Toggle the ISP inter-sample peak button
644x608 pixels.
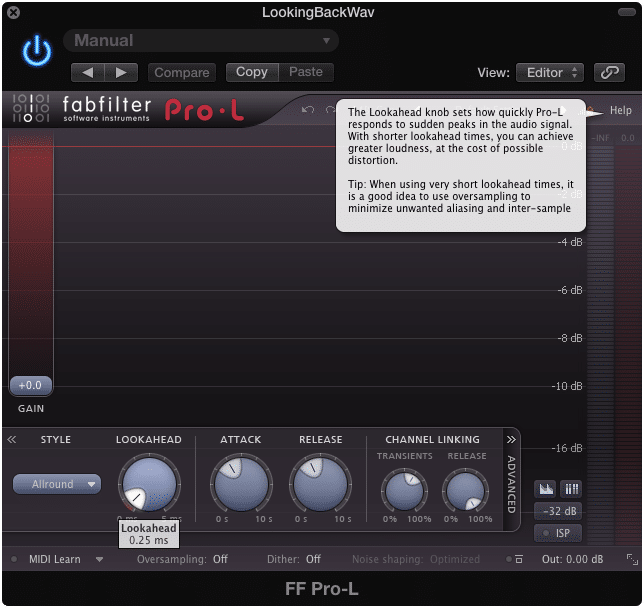pos(558,533)
